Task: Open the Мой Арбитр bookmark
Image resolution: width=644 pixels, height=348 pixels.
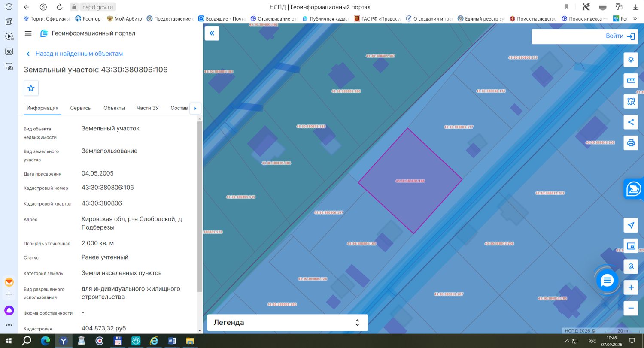Action: [x=125, y=19]
